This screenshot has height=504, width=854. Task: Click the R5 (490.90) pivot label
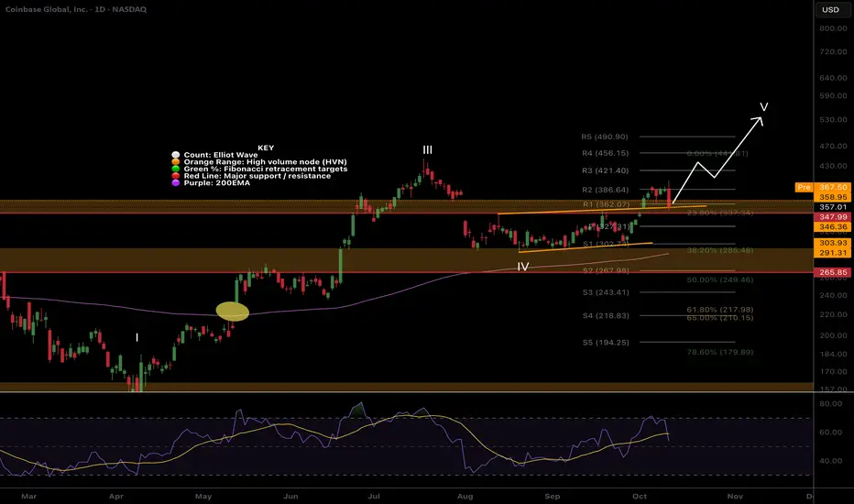605,137
